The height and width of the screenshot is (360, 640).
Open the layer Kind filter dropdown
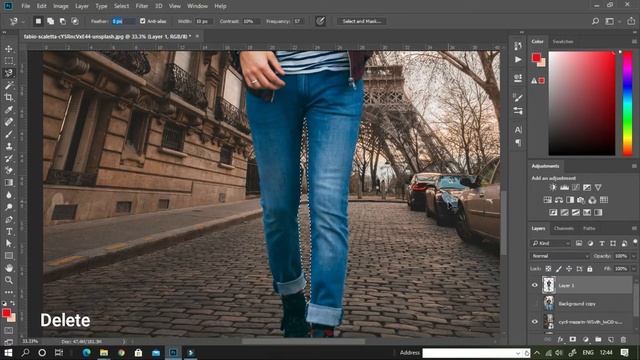coord(551,243)
